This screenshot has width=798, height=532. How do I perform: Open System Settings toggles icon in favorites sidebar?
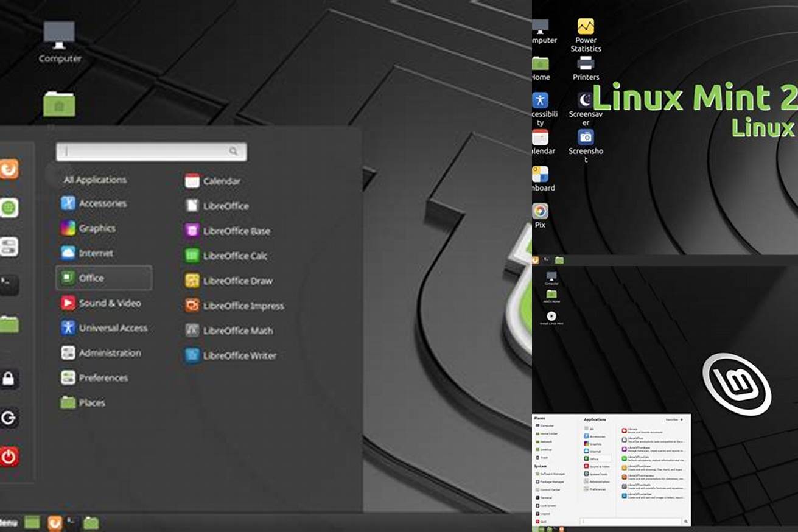[9, 247]
